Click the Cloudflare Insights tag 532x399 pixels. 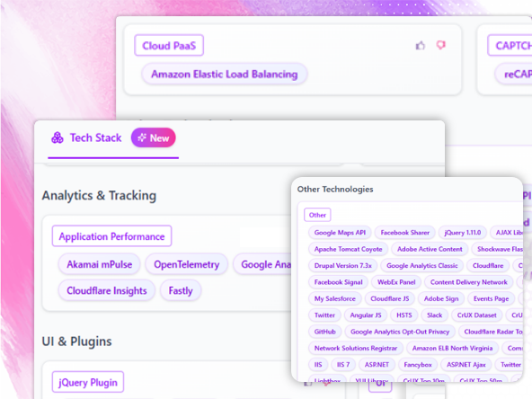(x=107, y=290)
